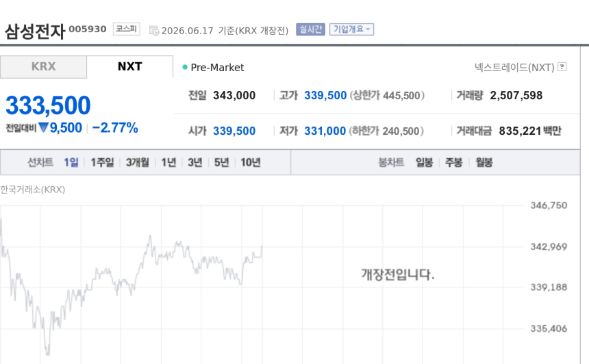Select the 3개월 line chart period
This screenshot has width=589, height=364.
click(x=138, y=162)
